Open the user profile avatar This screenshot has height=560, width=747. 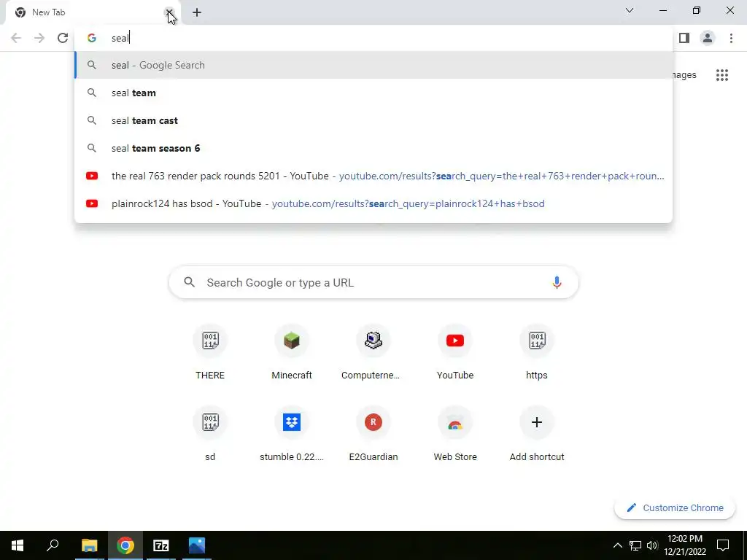tap(708, 38)
